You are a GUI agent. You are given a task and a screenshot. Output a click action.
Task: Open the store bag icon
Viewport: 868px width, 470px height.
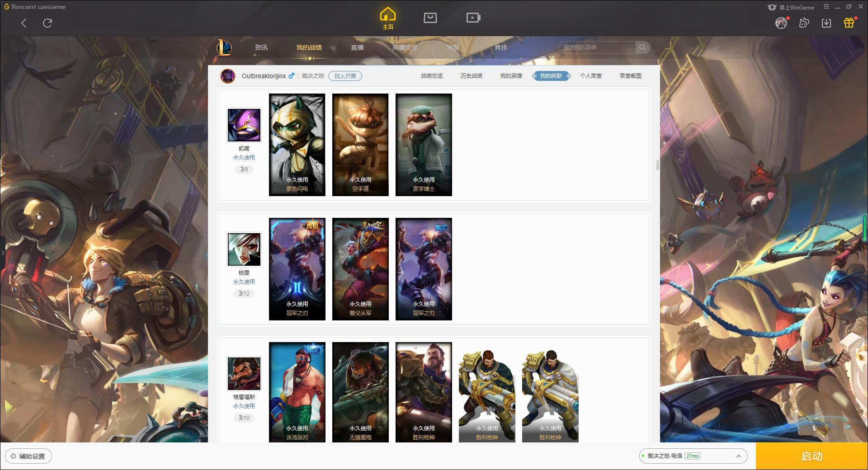430,18
